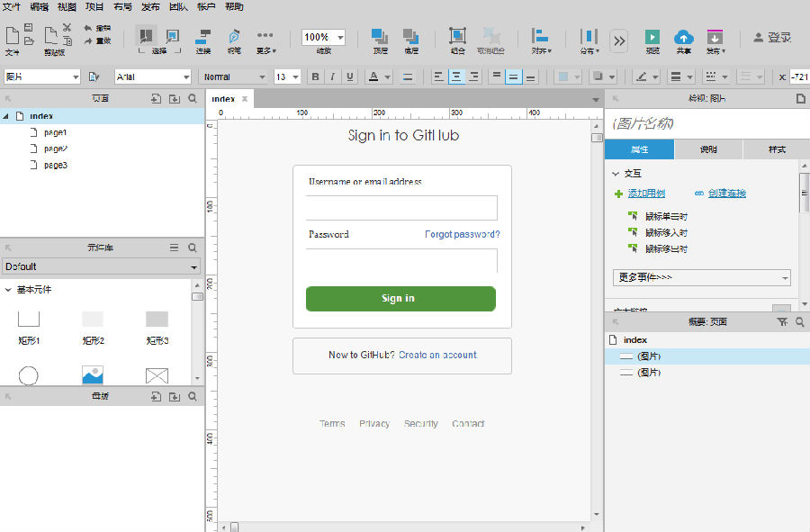Click the notes page icon in 检视 header
Image resolution: width=810 pixels, height=532 pixels.
click(x=800, y=98)
